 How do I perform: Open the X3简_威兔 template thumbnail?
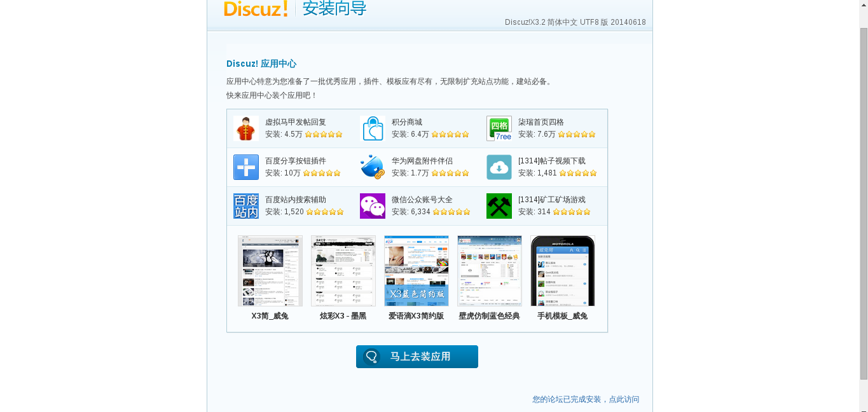[270, 271]
